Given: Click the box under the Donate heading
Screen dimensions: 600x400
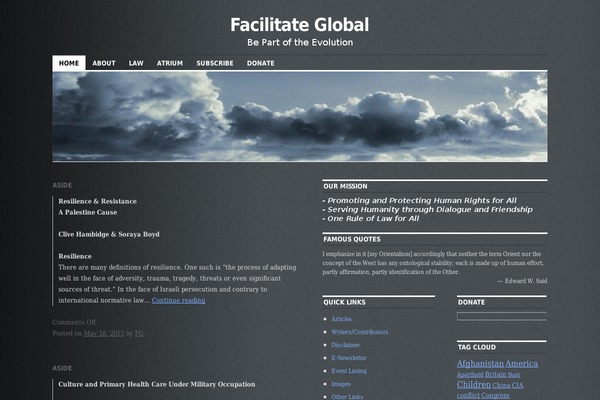Looking at the screenshot, I should pyautogui.click(x=502, y=316).
